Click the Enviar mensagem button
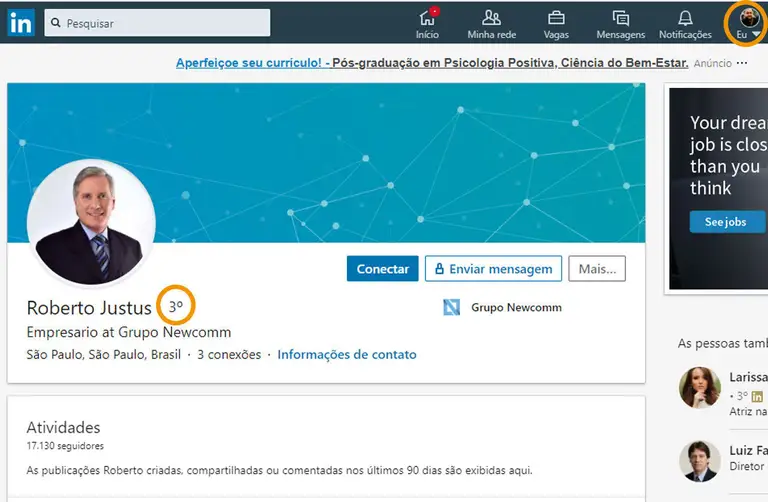Screen dimensions: 768x502 (493, 268)
